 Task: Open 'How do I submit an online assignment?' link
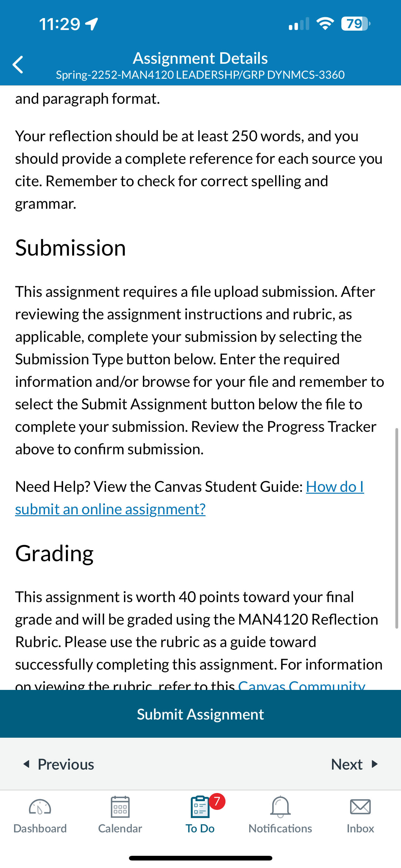(x=190, y=498)
